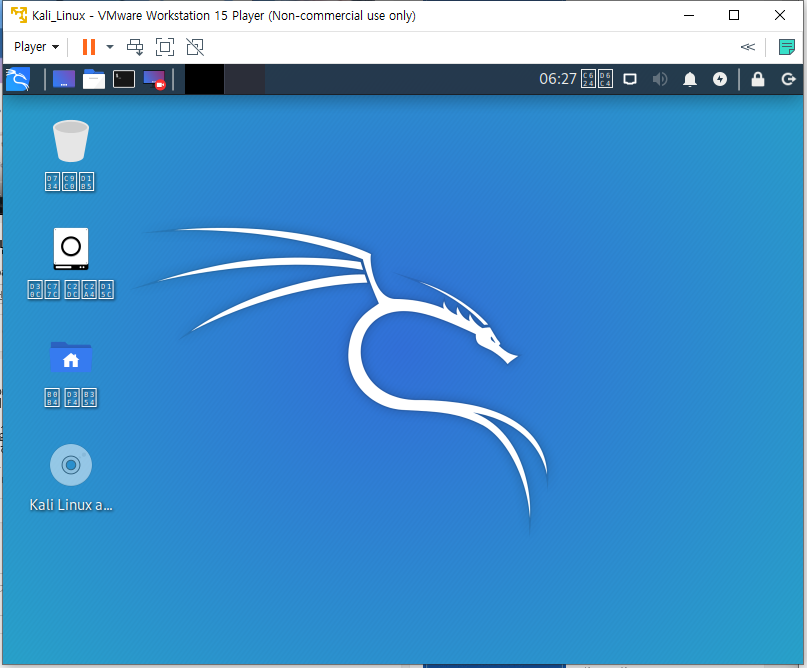The height and width of the screenshot is (668, 807).
Task: Select the Trash desktop icon
Action: click(x=71, y=141)
